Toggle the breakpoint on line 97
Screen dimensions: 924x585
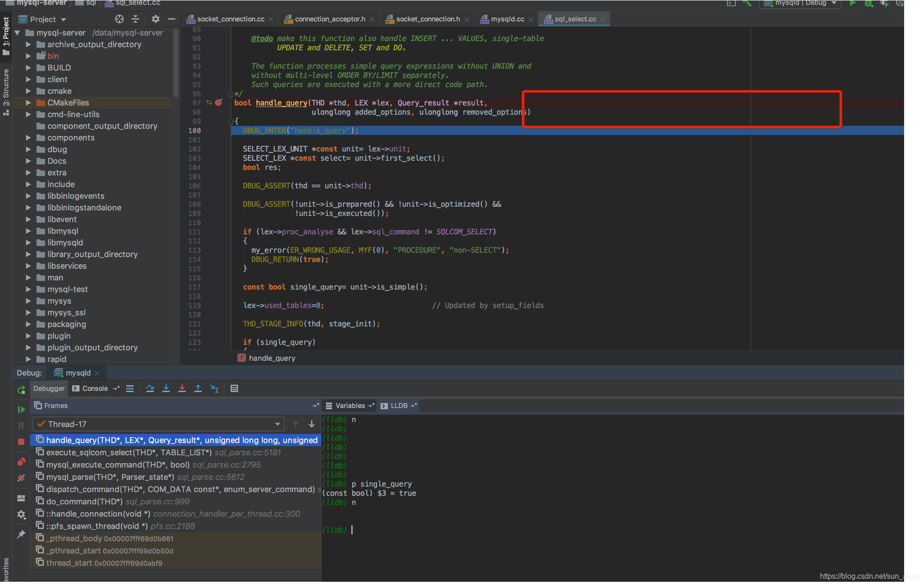pos(219,103)
